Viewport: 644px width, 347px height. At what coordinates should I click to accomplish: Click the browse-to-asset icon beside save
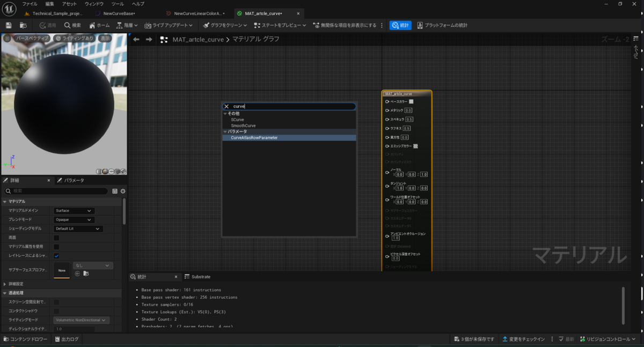click(x=23, y=25)
